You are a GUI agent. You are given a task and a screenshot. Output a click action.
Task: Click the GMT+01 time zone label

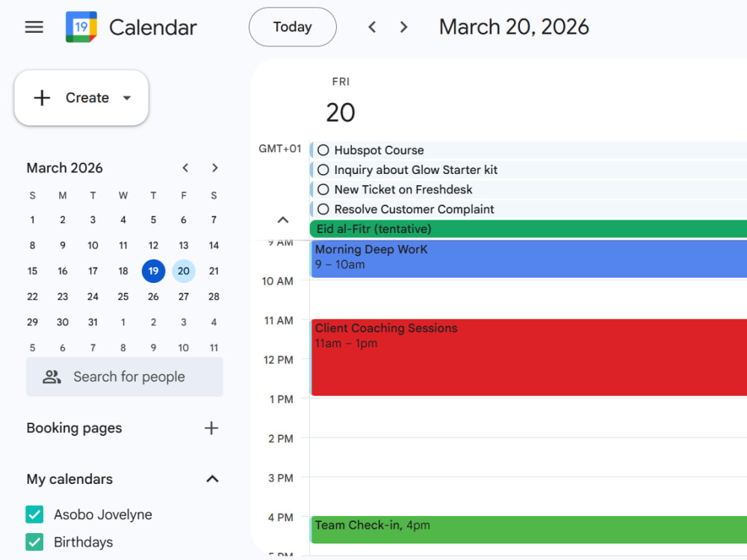[280, 149]
